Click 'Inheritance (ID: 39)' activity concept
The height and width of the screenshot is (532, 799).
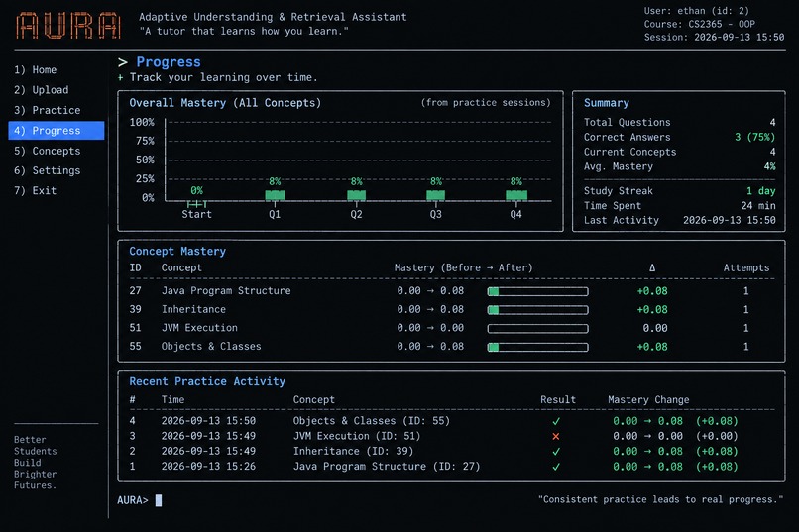tap(353, 451)
